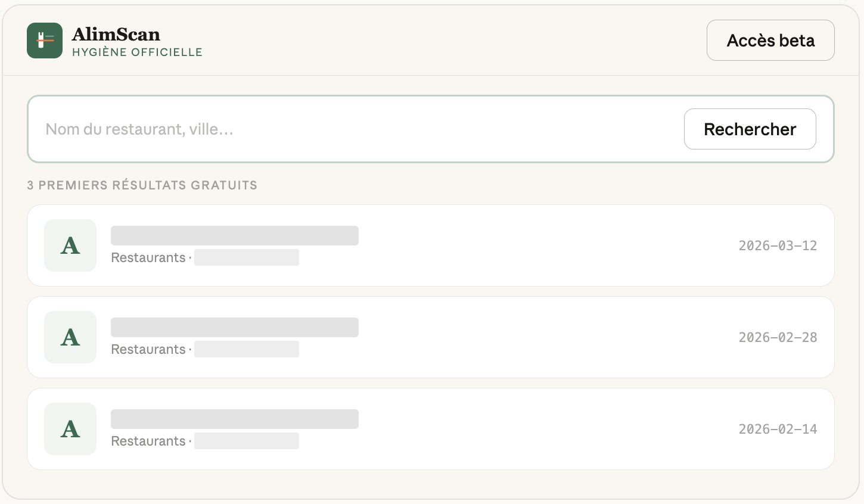Click the 3 PREMIERS RÉSULTATS GRATUITS heading
The height and width of the screenshot is (504, 864).
click(x=141, y=185)
